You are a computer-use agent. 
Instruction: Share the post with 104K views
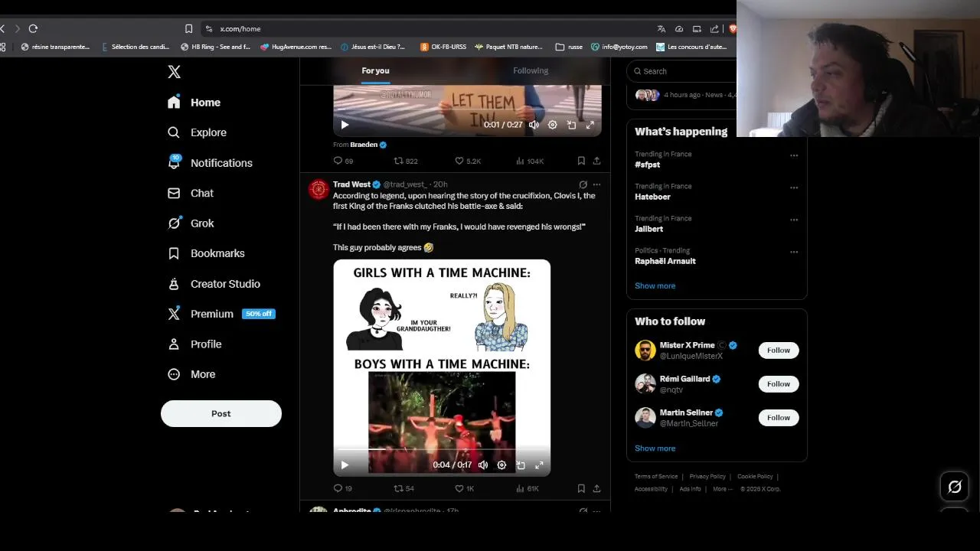tap(596, 161)
